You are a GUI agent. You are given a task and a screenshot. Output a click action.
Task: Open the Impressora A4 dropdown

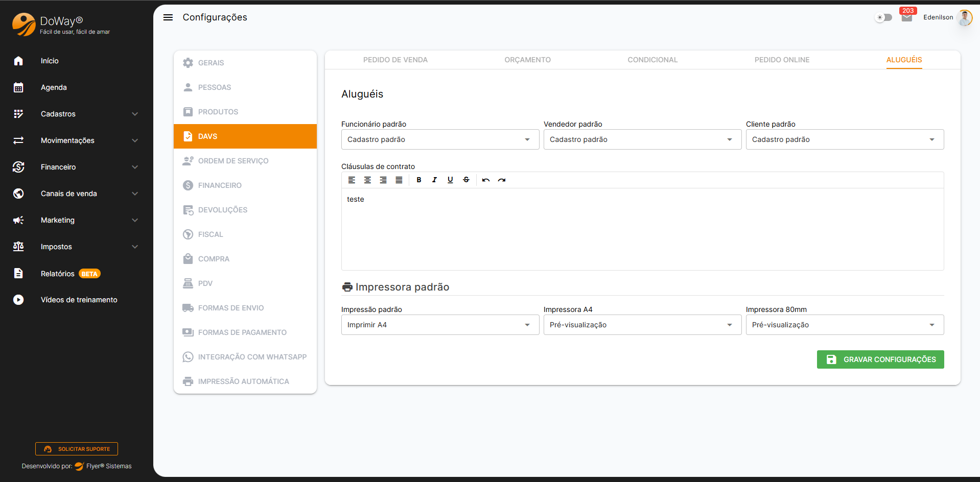point(642,325)
